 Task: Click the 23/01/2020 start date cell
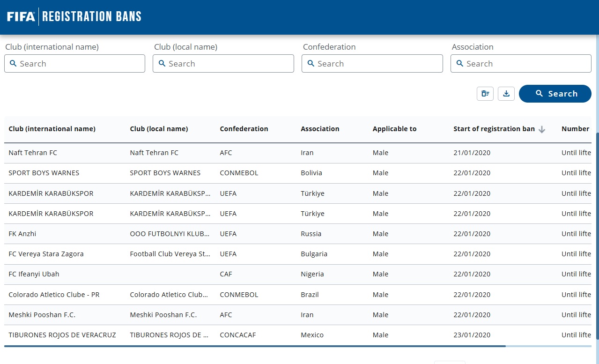tap(472, 335)
